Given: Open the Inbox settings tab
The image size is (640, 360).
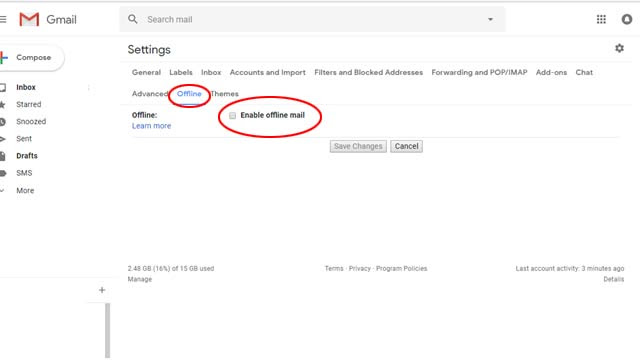Looking at the screenshot, I should click(211, 72).
